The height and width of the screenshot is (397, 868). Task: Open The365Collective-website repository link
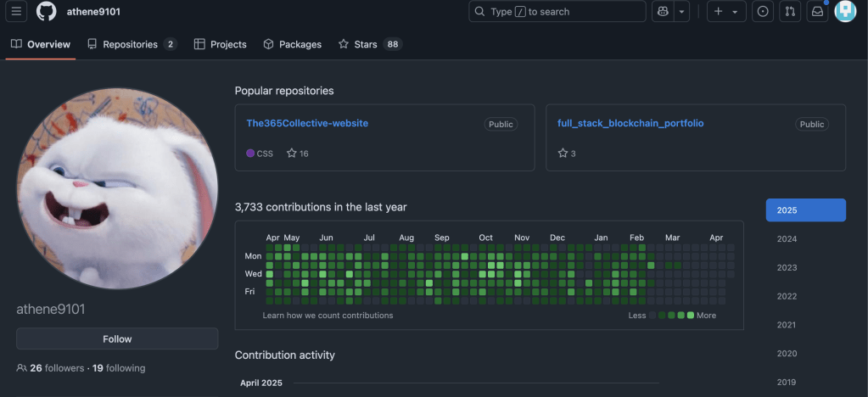click(x=307, y=123)
